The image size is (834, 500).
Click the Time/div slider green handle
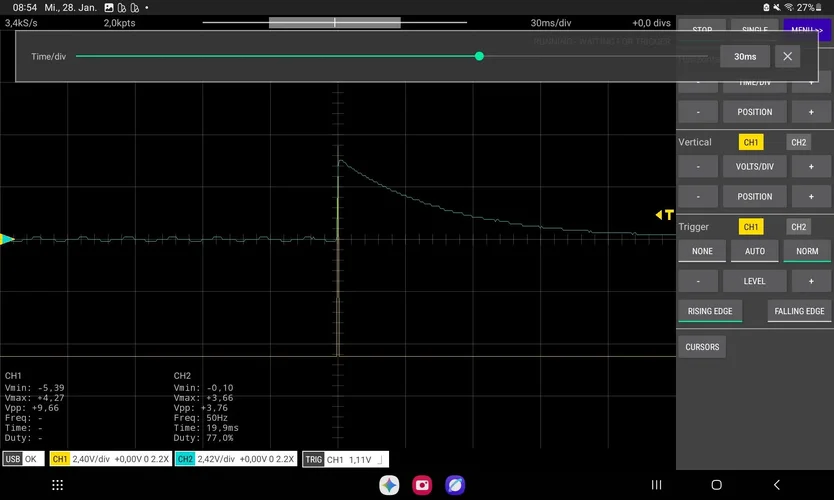pyautogui.click(x=479, y=56)
